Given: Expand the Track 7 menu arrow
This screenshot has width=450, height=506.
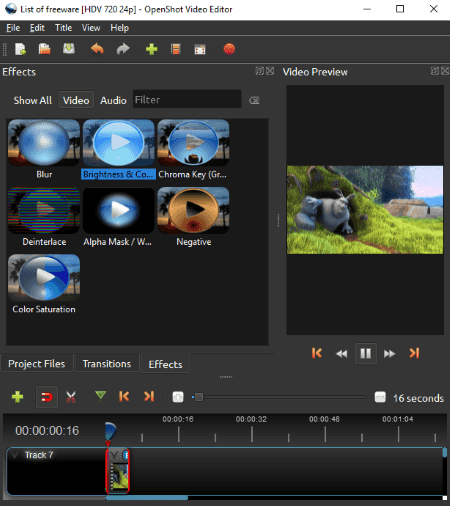Looking at the screenshot, I should [x=14, y=455].
